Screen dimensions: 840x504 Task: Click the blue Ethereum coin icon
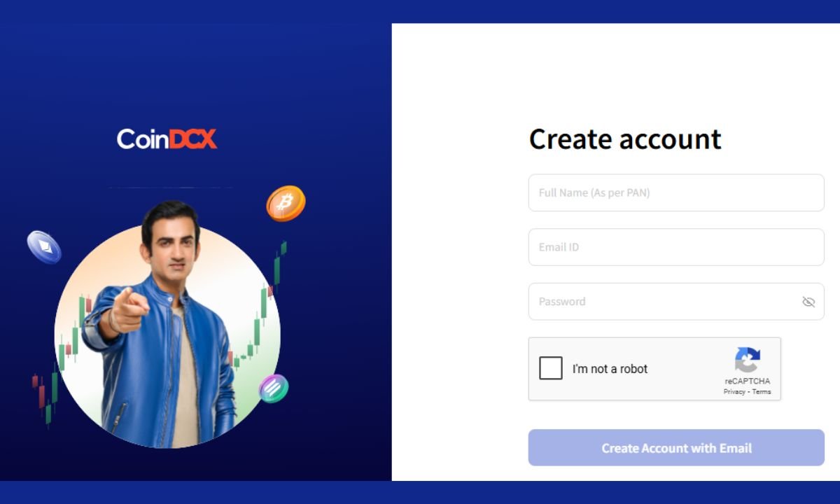pyautogui.click(x=44, y=247)
